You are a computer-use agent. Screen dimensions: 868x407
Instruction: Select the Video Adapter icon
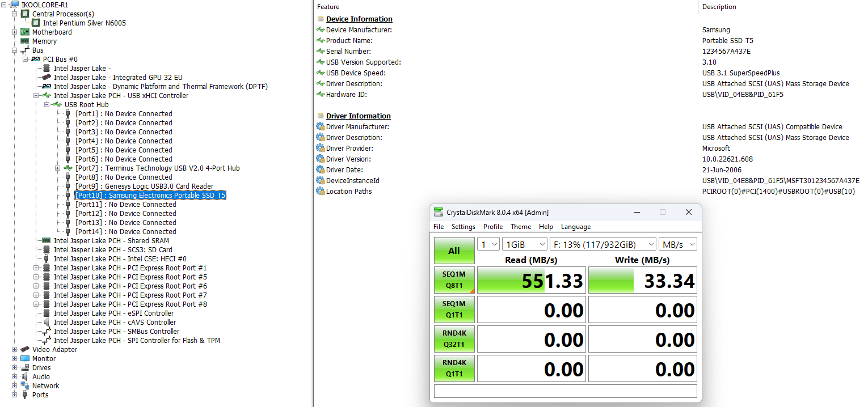pos(25,349)
